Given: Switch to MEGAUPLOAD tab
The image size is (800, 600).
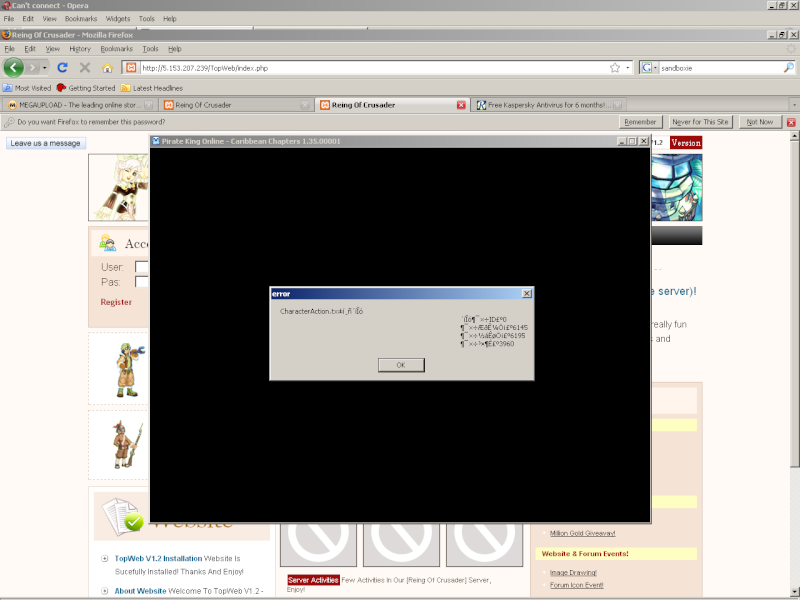Looking at the screenshot, I should 78,105.
